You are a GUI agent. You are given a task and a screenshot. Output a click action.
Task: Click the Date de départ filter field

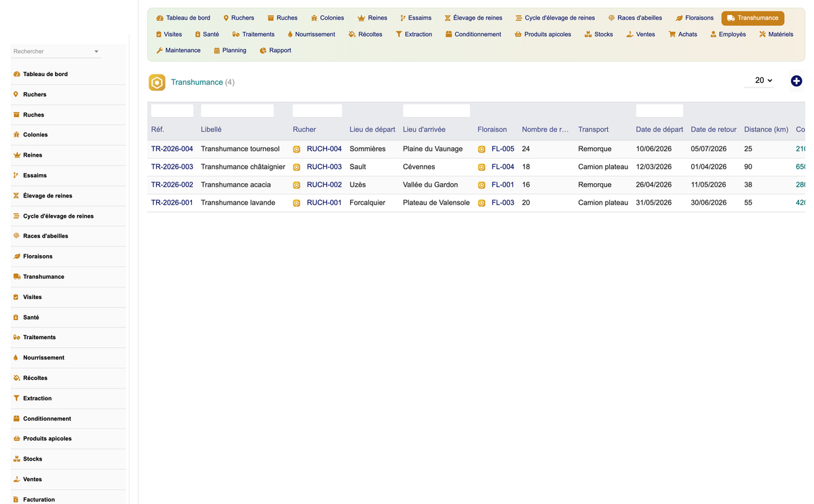[659, 111]
